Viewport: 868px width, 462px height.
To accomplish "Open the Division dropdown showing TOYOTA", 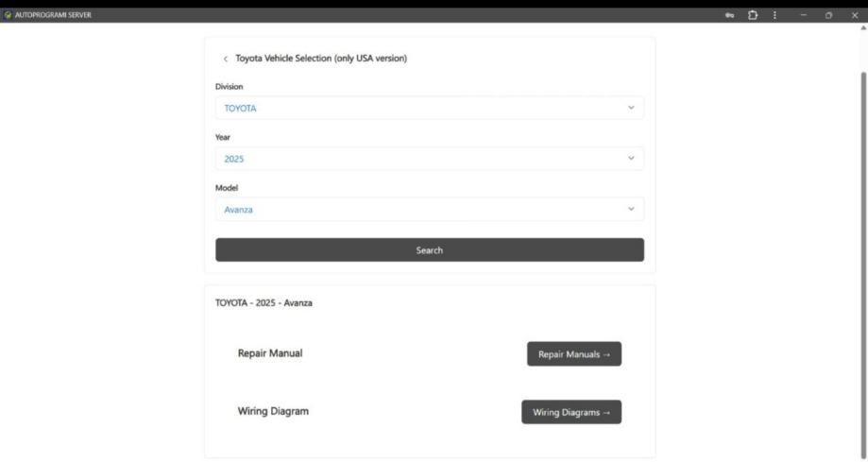I will tap(430, 108).
